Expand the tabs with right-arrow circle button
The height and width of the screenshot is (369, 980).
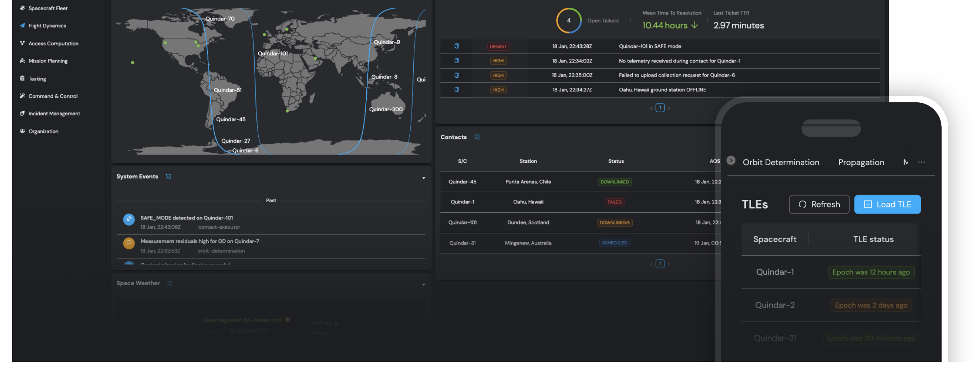pos(731,160)
